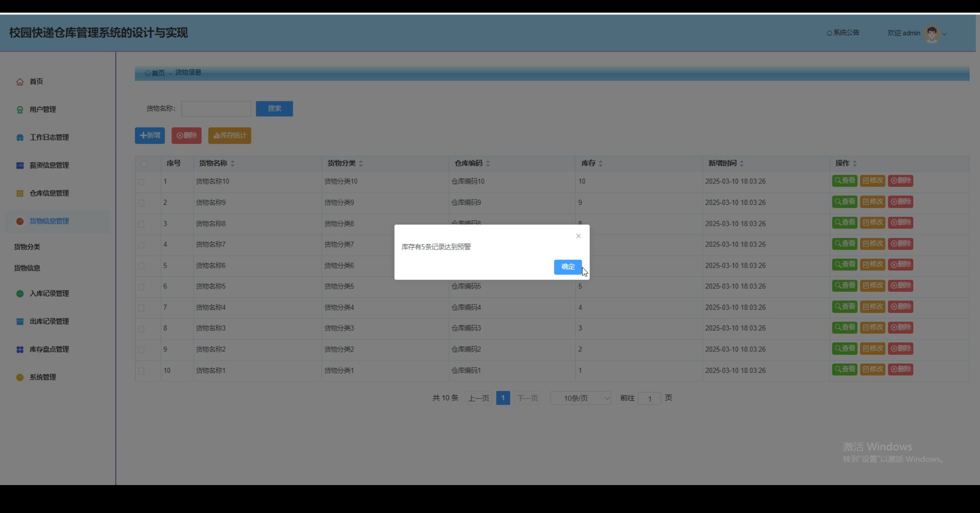Click the 用户管理 sidebar icon
980x513 pixels.
click(x=20, y=109)
